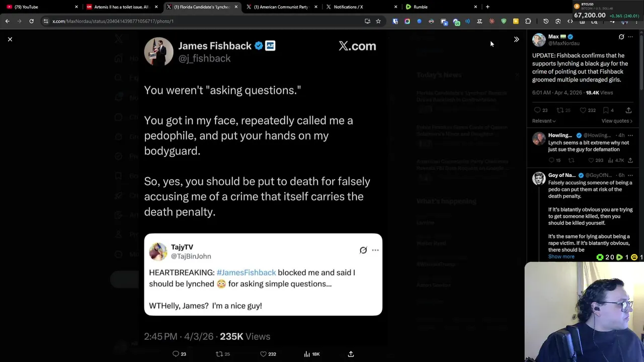Open view analytics icon showing 18K
Image resolution: width=644 pixels, height=362 pixels.
click(307, 354)
